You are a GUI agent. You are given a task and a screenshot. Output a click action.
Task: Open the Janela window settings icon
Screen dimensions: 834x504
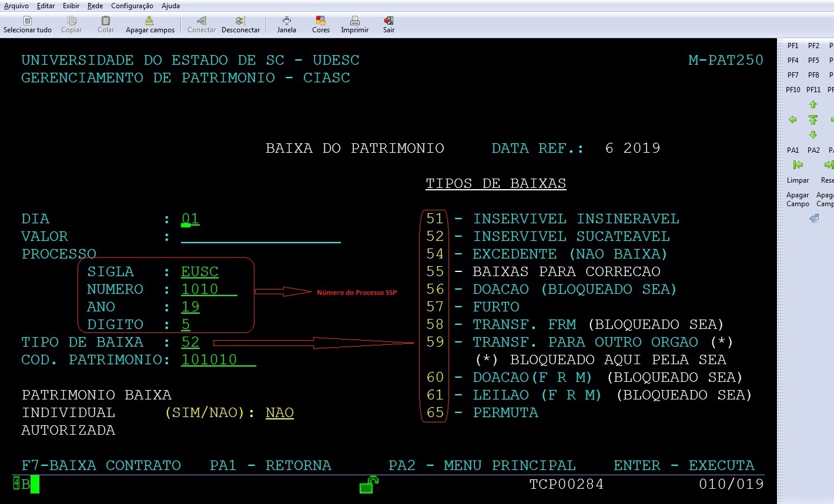point(286,21)
